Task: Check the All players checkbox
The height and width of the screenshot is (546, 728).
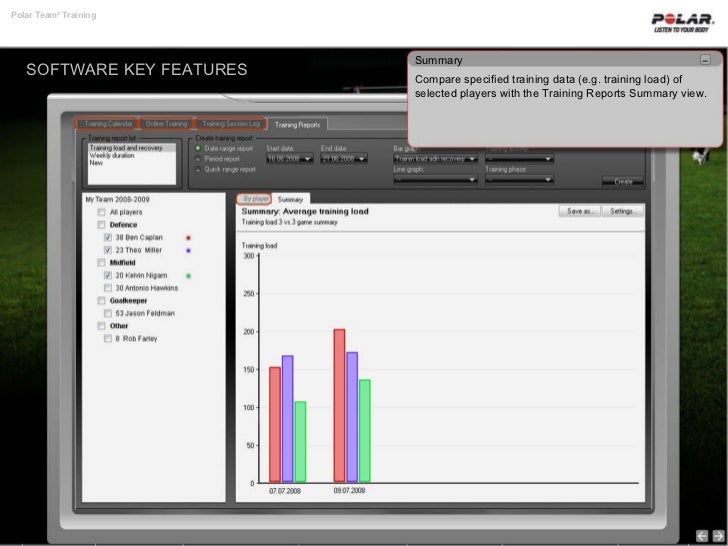Action: pyautogui.click(x=101, y=212)
